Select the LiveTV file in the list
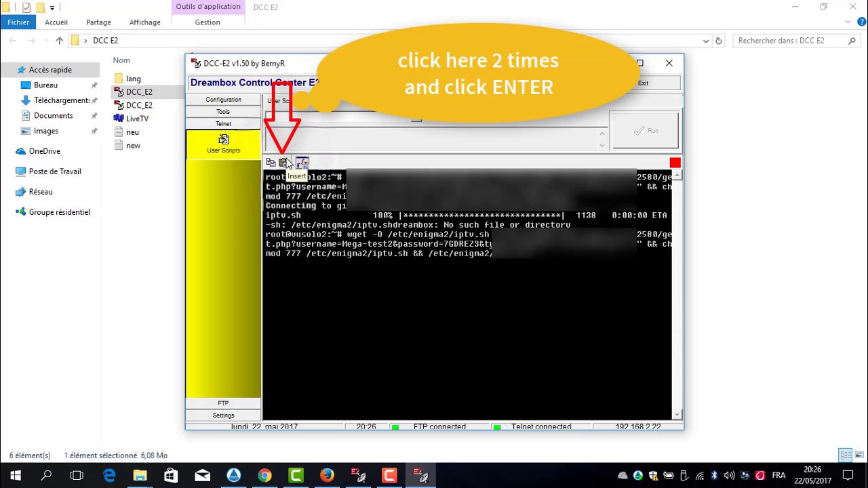Image resolution: width=868 pixels, height=488 pixels. (x=137, y=119)
